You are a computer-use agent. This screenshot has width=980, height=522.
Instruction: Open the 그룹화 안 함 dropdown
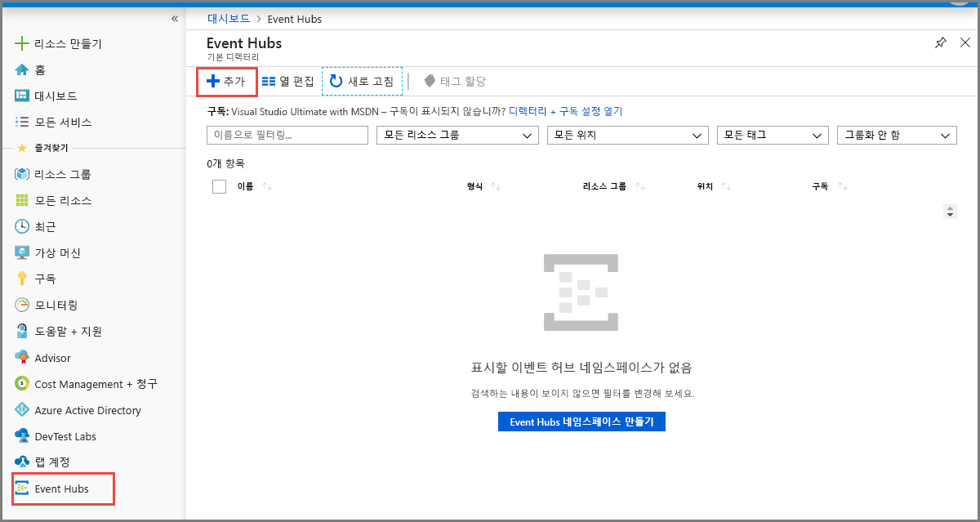pos(897,136)
